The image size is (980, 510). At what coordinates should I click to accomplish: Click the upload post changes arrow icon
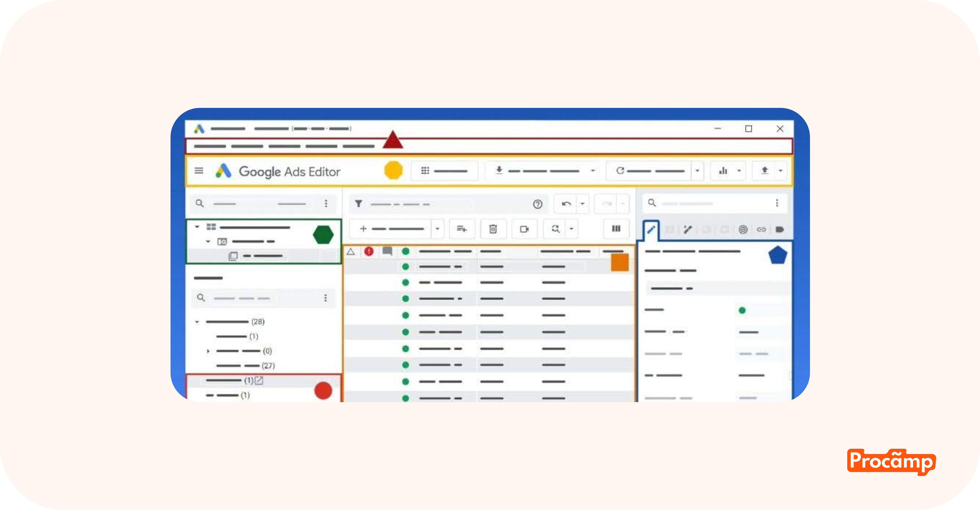coord(765,170)
